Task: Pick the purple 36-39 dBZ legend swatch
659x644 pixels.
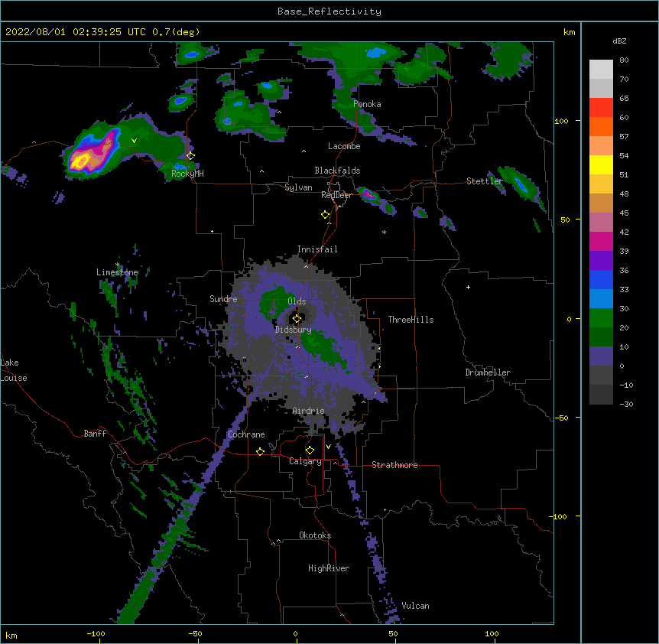Action: pos(601,261)
